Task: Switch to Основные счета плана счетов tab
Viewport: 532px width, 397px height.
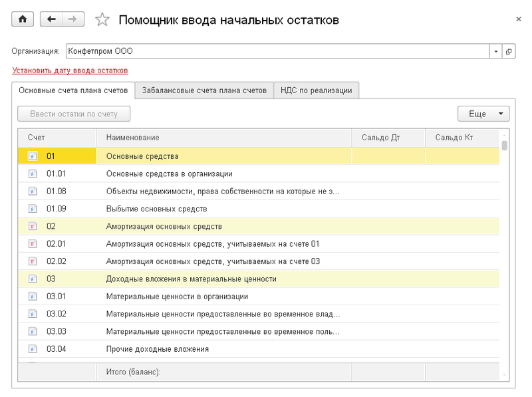Action: pos(73,90)
